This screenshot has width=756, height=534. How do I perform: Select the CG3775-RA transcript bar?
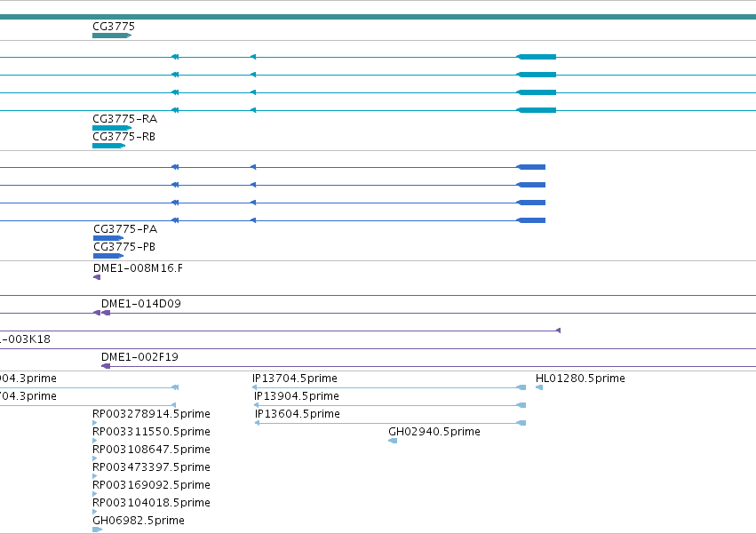[112, 128]
